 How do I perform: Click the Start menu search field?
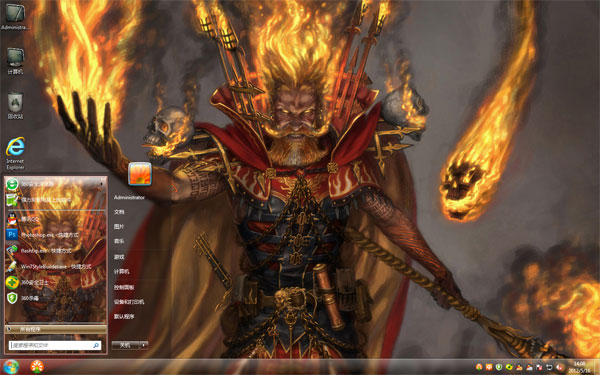point(55,346)
